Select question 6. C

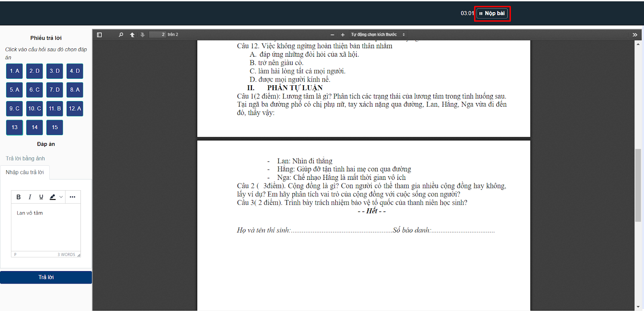click(35, 90)
